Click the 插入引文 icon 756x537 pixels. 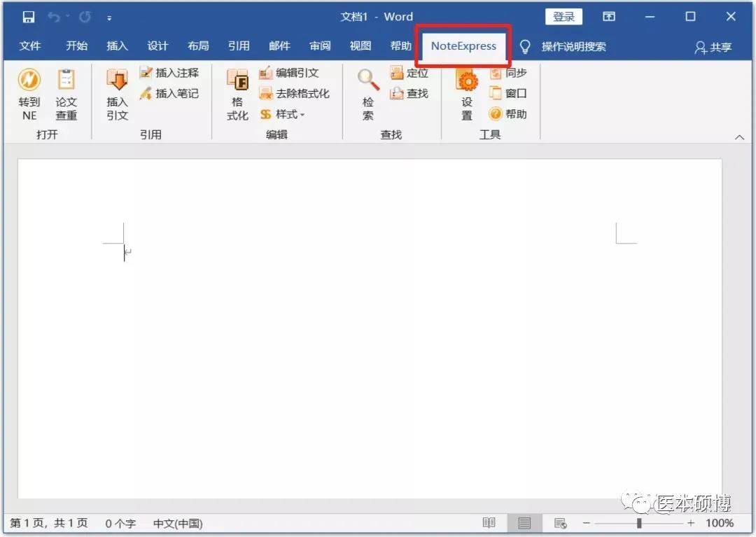click(x=117, y=95)
